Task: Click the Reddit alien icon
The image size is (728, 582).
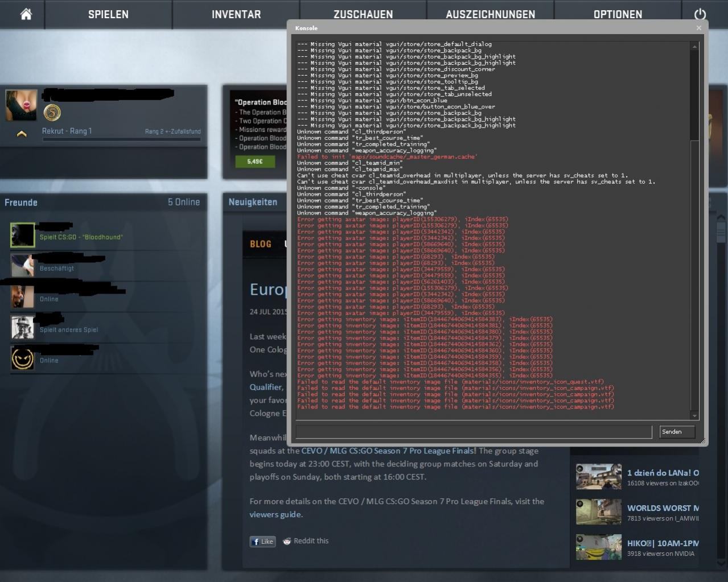Action: pos(287,541)
